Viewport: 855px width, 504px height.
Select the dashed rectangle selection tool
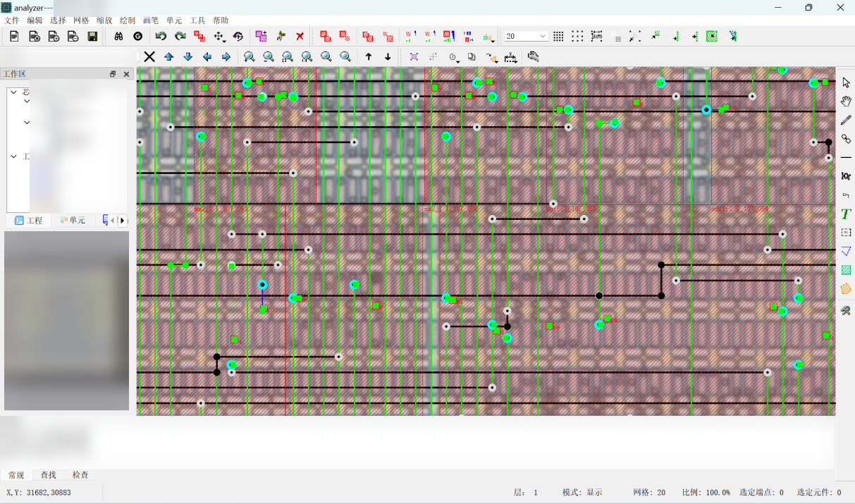pyautogui.click(x=846, y=232)
